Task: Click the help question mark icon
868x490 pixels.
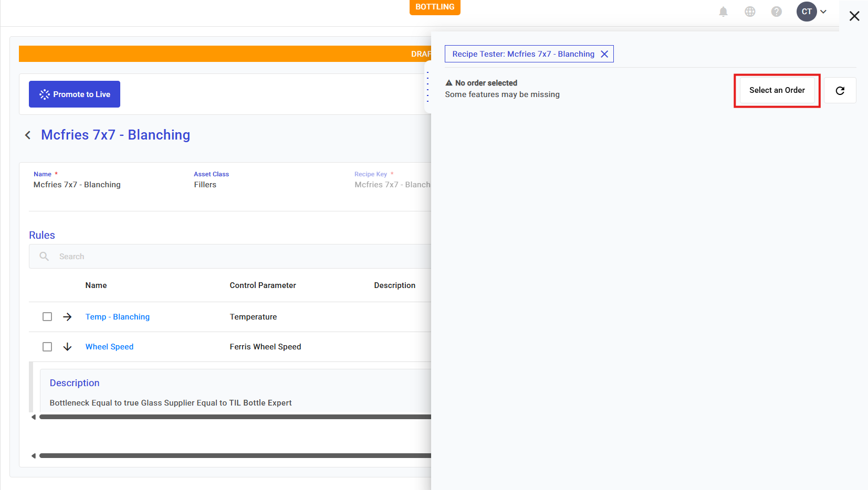Action: [x=776, y=12]
